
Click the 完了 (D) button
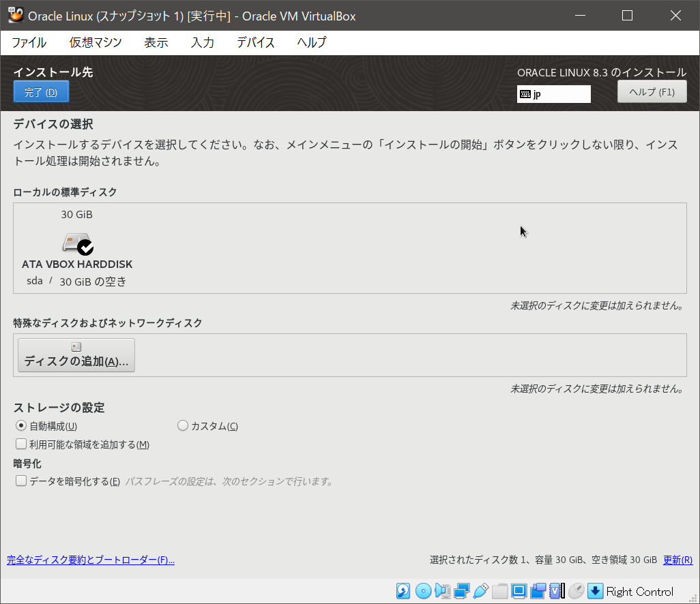point(41,92)
